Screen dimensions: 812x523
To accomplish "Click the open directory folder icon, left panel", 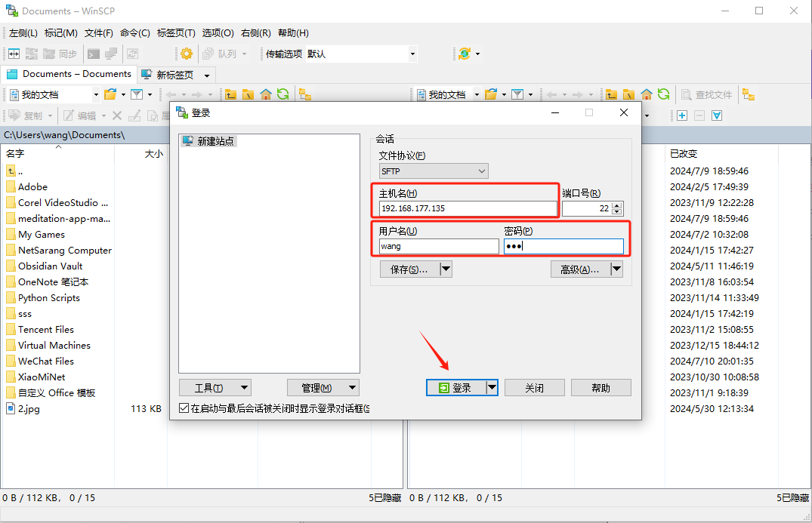I will coord(110,94).
